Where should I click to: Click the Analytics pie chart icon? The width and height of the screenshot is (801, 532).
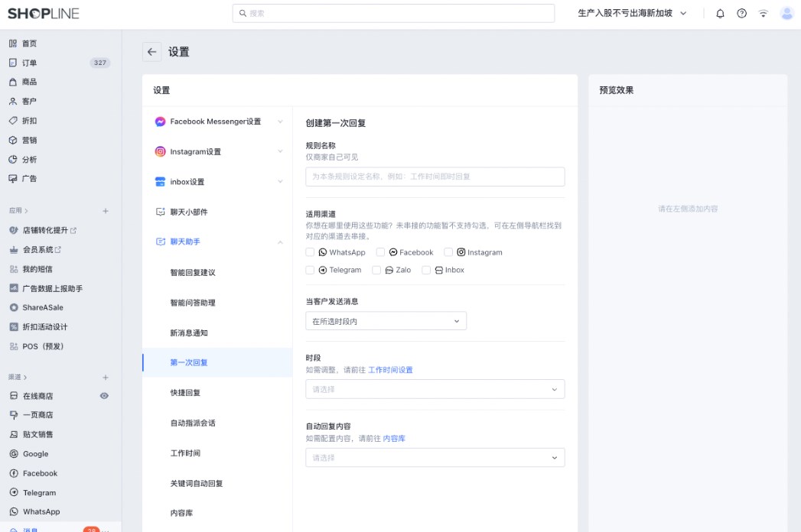click(13, 159)
